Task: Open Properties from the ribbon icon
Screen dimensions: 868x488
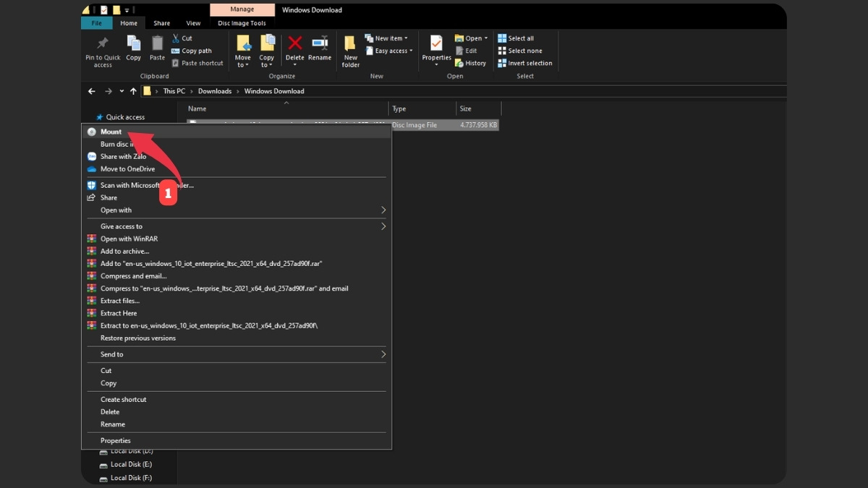Action: coord(436,44)
